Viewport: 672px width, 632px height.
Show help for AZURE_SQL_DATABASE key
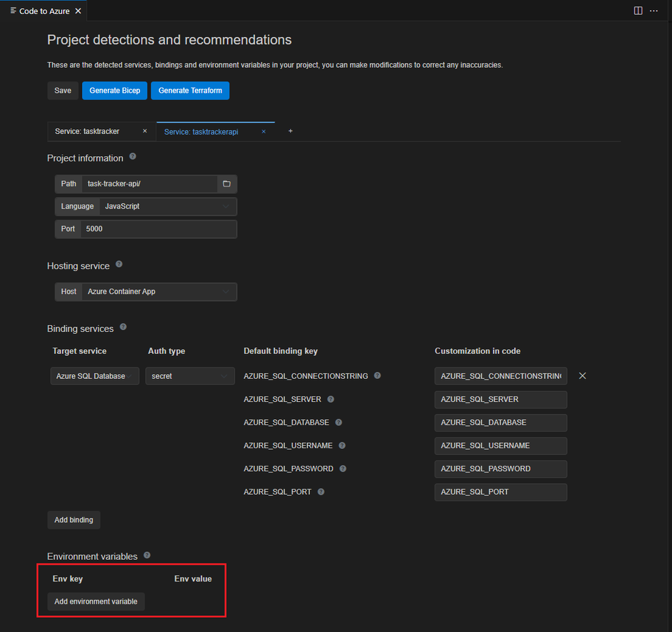tap(338, 422)
